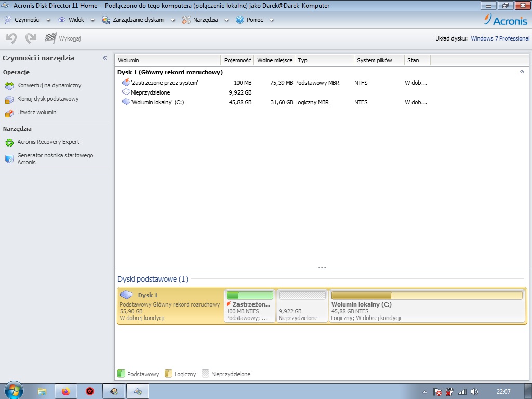Image resolution: width=532 pixels, height=399 pixels.
Task: Click the Dysk 1 drive icon in disk map
Action: (x=126, y=295)
